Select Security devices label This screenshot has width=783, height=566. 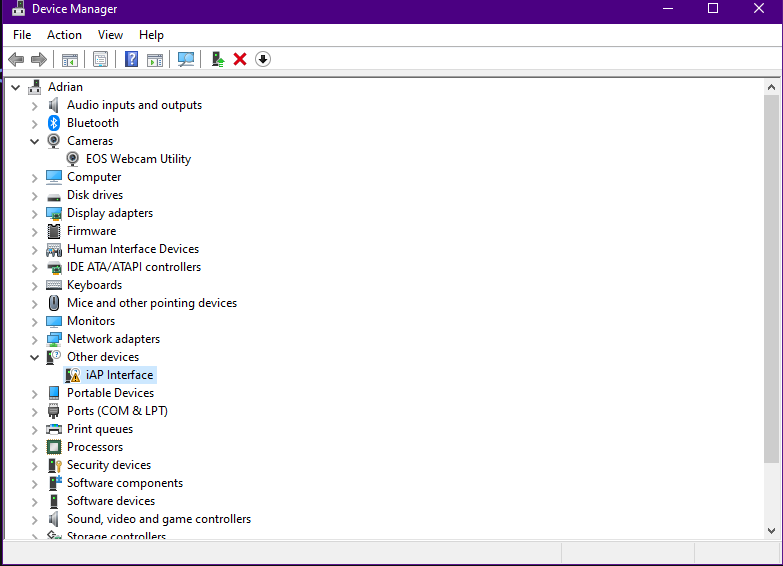[x=109, y=465]
